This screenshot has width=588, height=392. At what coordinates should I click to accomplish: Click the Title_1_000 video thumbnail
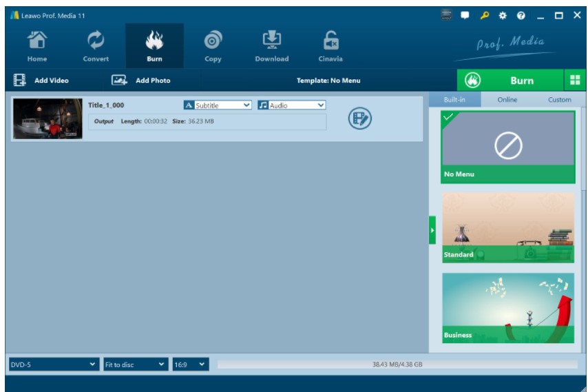(48, 118)
